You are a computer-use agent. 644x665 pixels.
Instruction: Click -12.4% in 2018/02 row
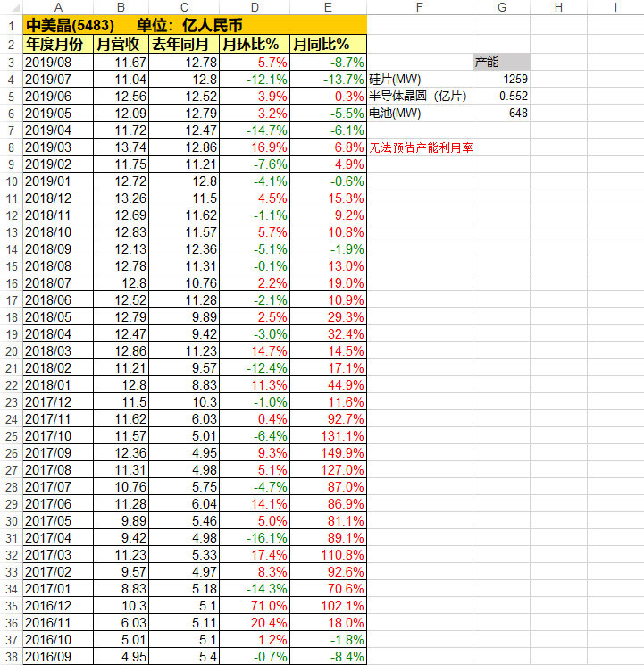pos(255,368)
